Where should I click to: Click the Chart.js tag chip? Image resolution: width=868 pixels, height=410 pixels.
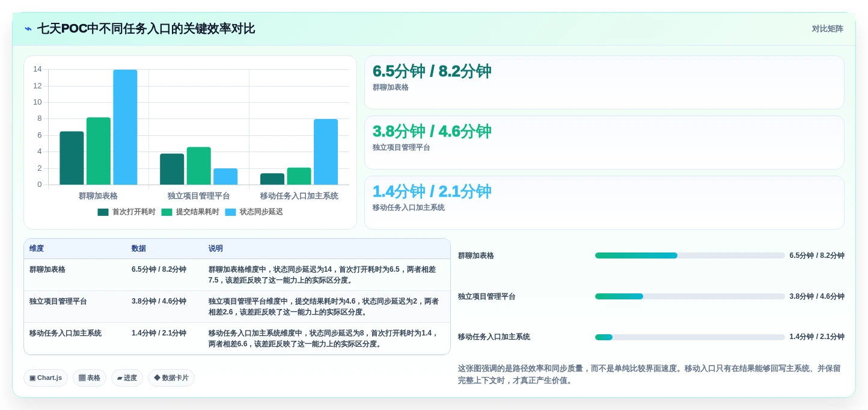pos(46,378)
